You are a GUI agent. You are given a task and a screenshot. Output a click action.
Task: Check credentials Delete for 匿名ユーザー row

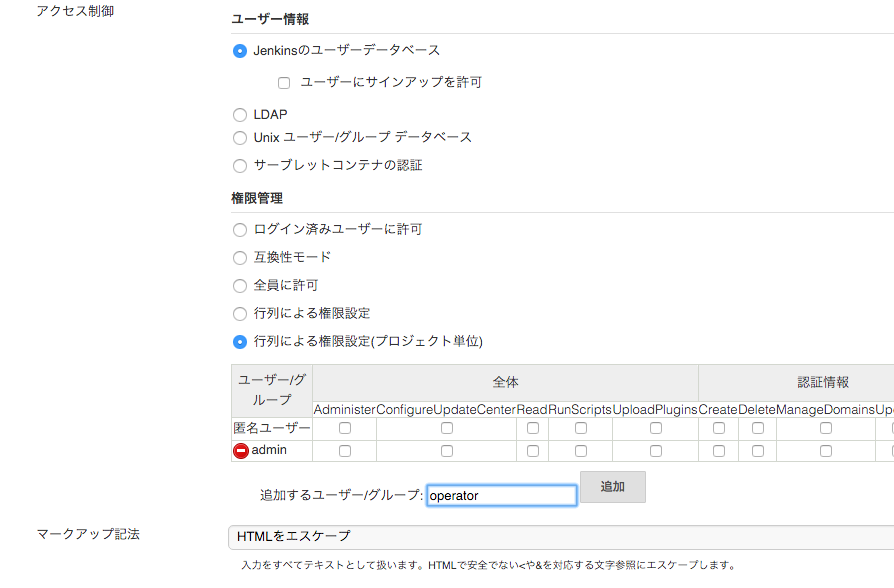pyautogui.click(x=758, y=428)
